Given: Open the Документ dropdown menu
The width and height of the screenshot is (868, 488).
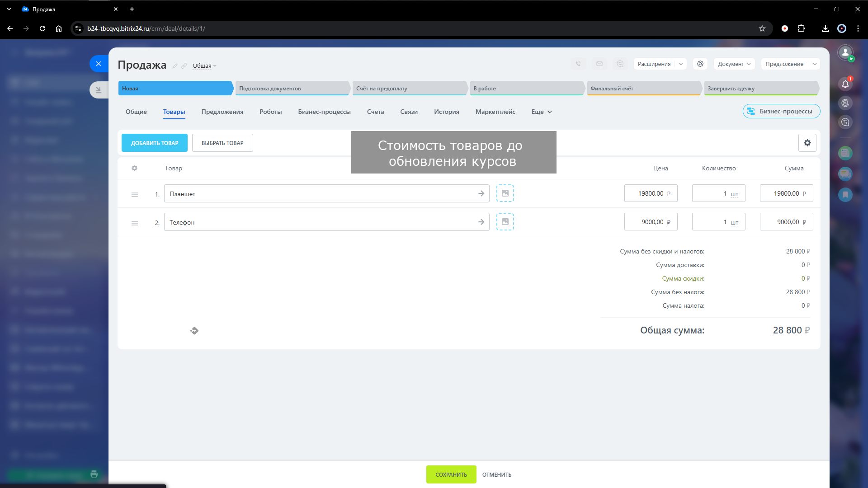Looking at the screenshot, I should click(x=734, y=64).
